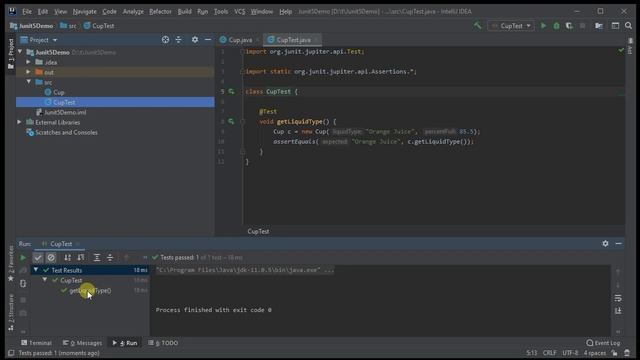Open the Project Structure icon
The image size is (640, 360).
(x=599, y=26)
